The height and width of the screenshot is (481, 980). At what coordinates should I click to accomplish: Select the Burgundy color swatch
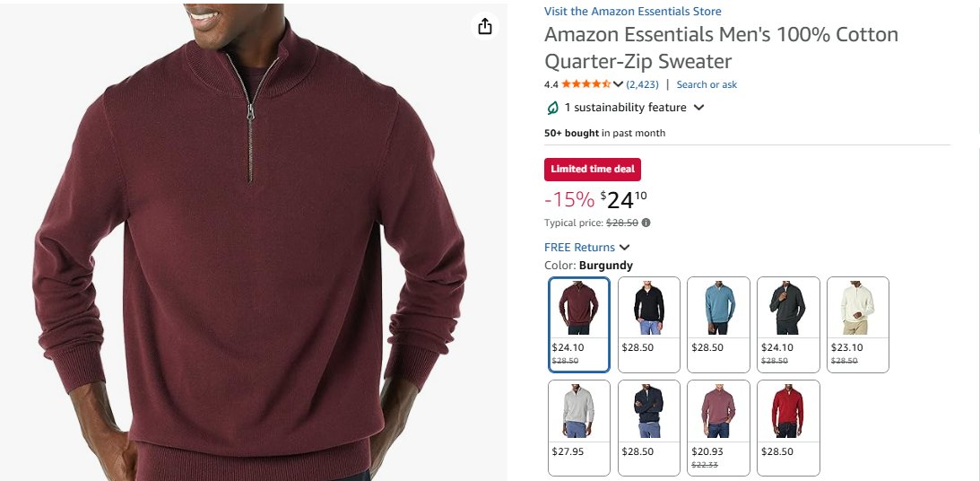coord(578,324)
